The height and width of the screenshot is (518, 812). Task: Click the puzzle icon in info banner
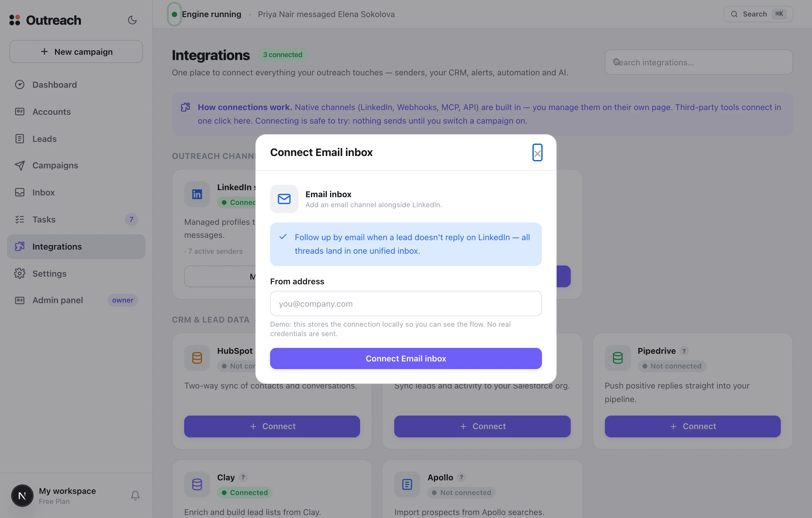185,107
